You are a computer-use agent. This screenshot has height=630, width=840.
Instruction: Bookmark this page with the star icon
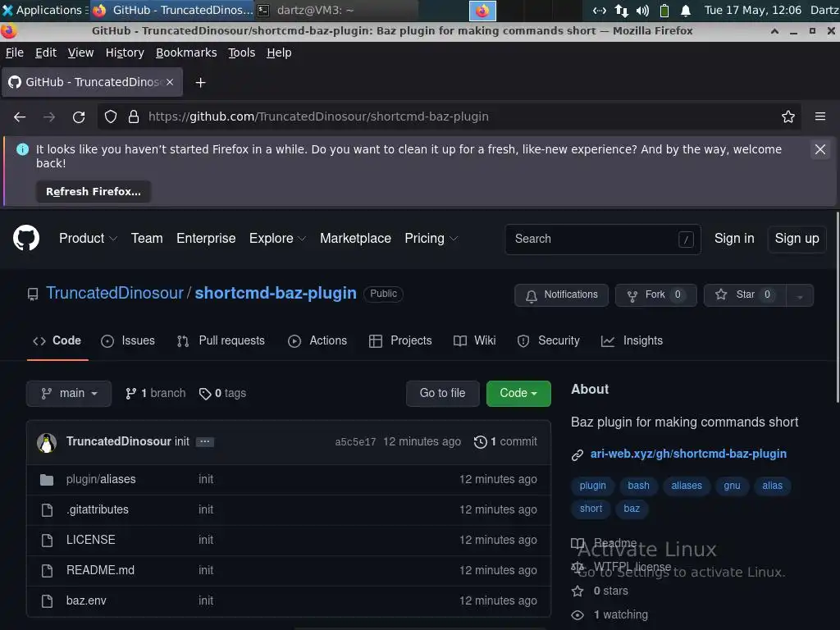788,116
